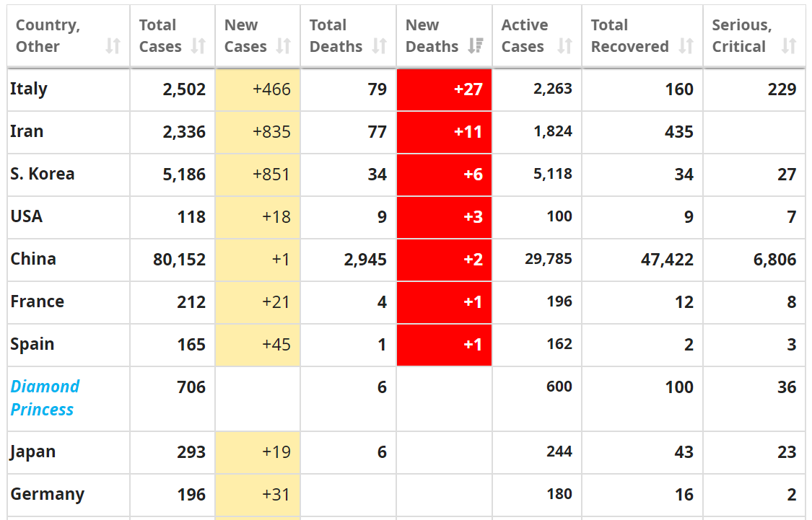Click China's total recovered 47,422

(x=667, y=259)
